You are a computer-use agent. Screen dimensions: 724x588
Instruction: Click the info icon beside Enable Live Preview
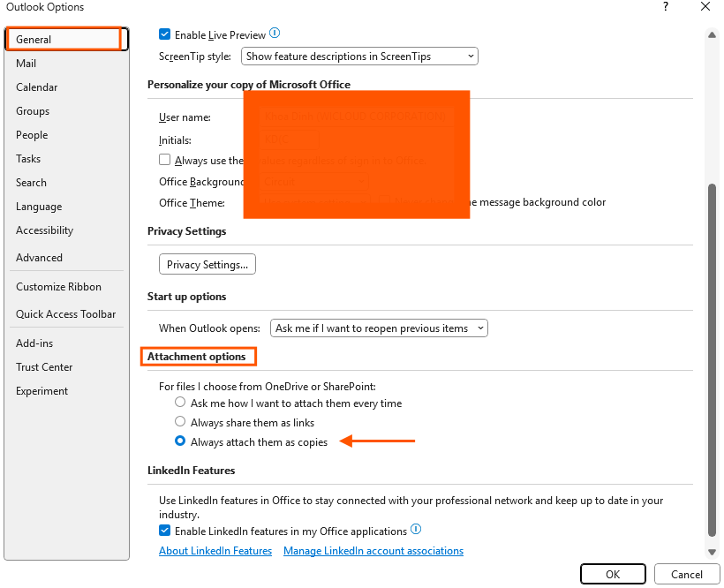[x=274, y=34]
